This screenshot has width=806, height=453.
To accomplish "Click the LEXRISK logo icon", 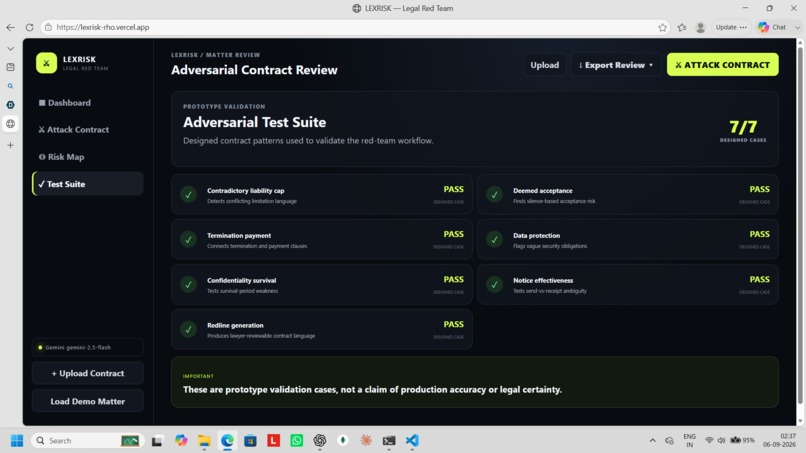I will pyautogui.click(x=46, y=63).
